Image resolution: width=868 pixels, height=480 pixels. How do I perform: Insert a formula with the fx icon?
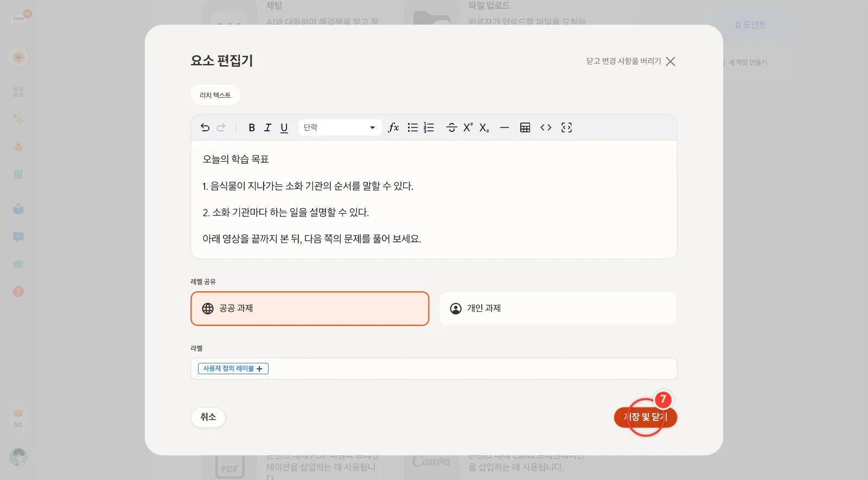click(x=394, y=127)
